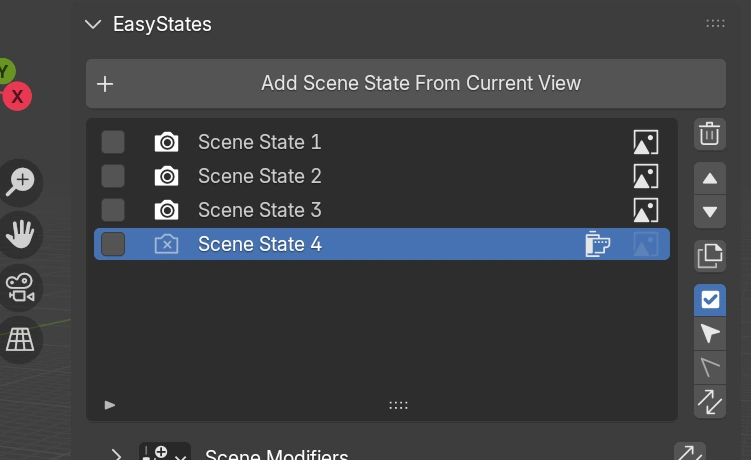This screenshot has height=460, width=751.
Task: Collapse the EasyStates panel
Action: [94, 24]
